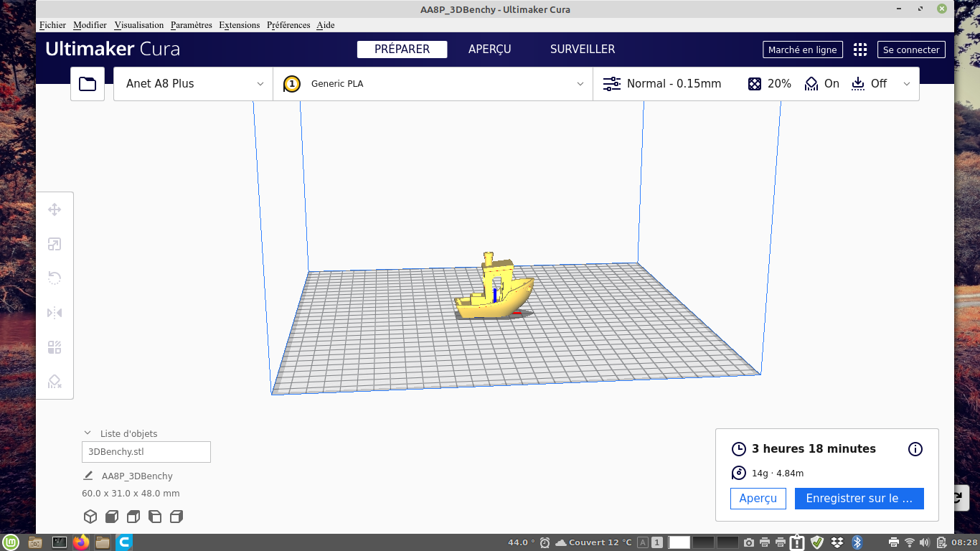Switch to the front view cube icon
The height and width of the screenshot is (551, 980).
coord(112,517)
